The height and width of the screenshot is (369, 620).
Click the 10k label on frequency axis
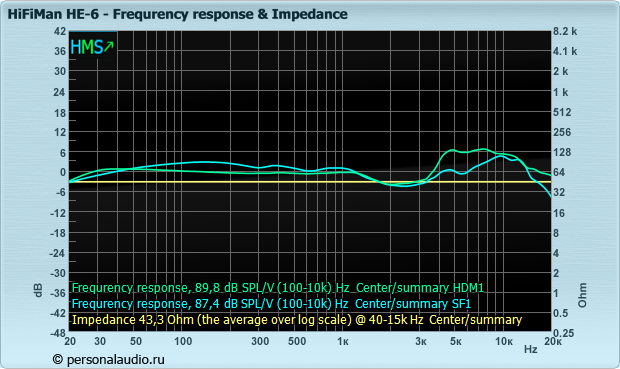point(504,341)
